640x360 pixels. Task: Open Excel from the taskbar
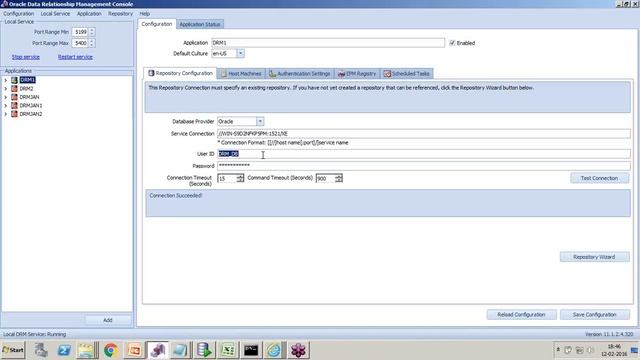(x=228, y=350)
